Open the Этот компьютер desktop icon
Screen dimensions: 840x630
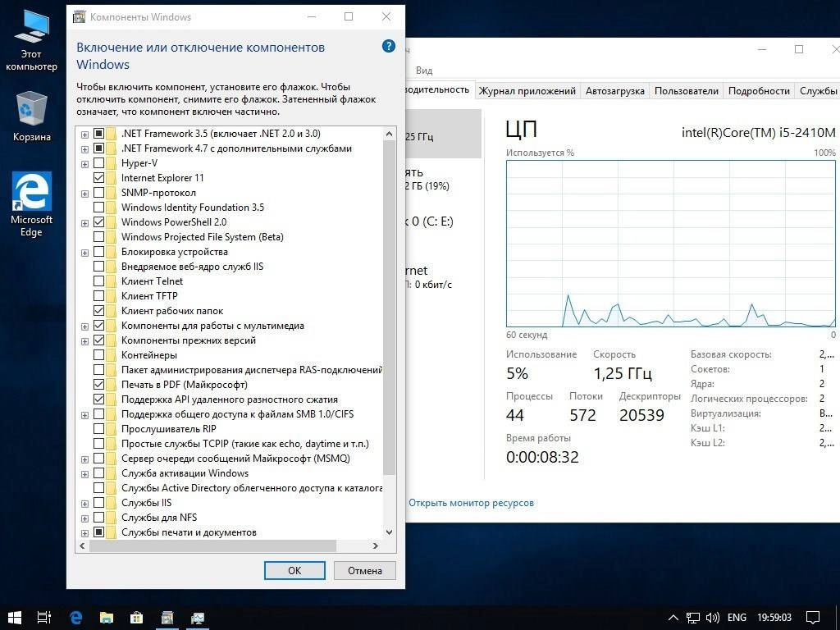31,40
